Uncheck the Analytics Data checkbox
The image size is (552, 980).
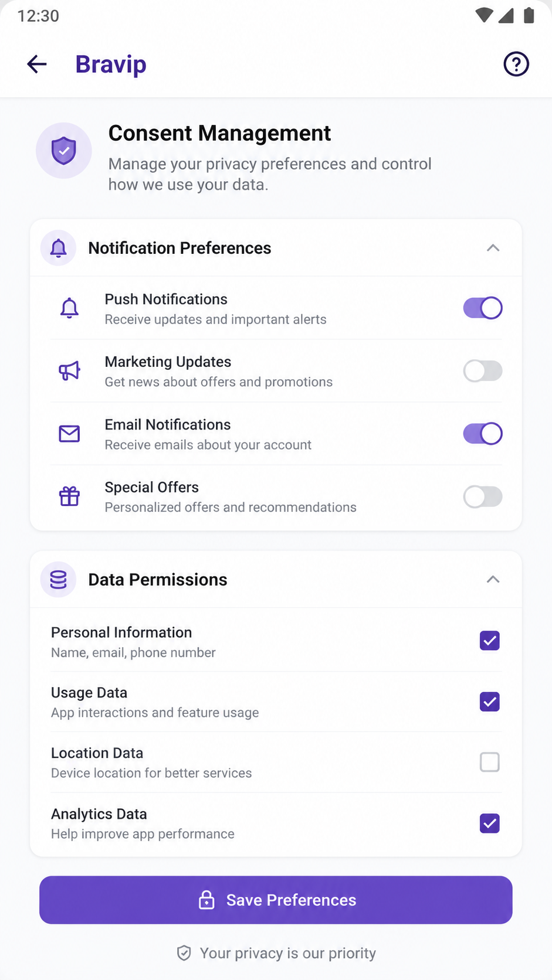[x=490, y=824]
